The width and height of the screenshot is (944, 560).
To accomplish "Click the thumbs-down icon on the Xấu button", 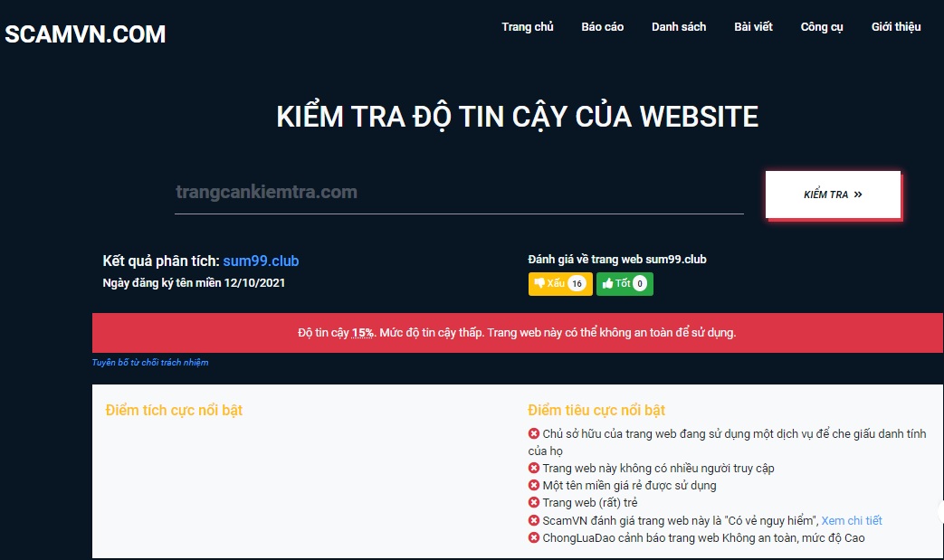I will click(x=539, y=282).
